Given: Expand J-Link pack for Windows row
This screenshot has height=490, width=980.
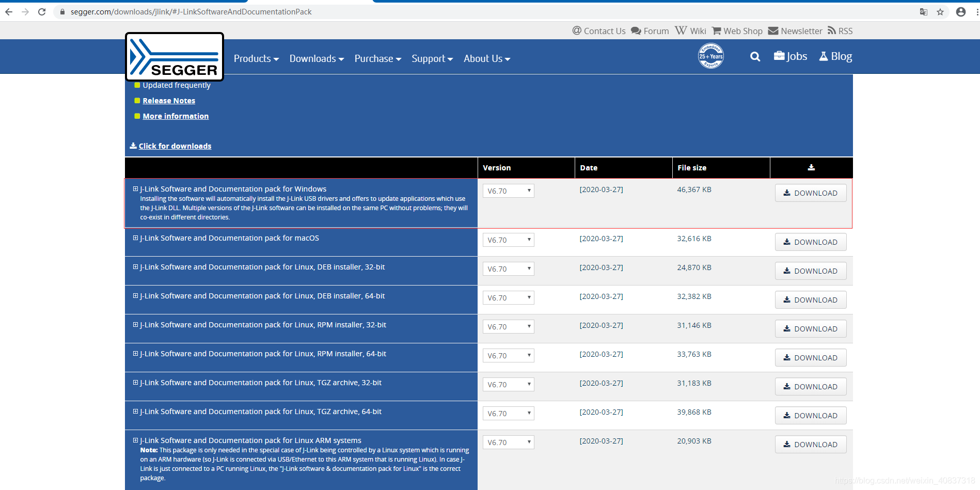Looking at the screenshot, I should [x=135, y=189].
